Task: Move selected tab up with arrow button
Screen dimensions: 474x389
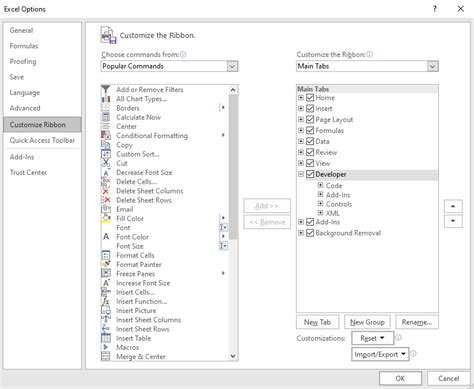Action: point(453,206)
